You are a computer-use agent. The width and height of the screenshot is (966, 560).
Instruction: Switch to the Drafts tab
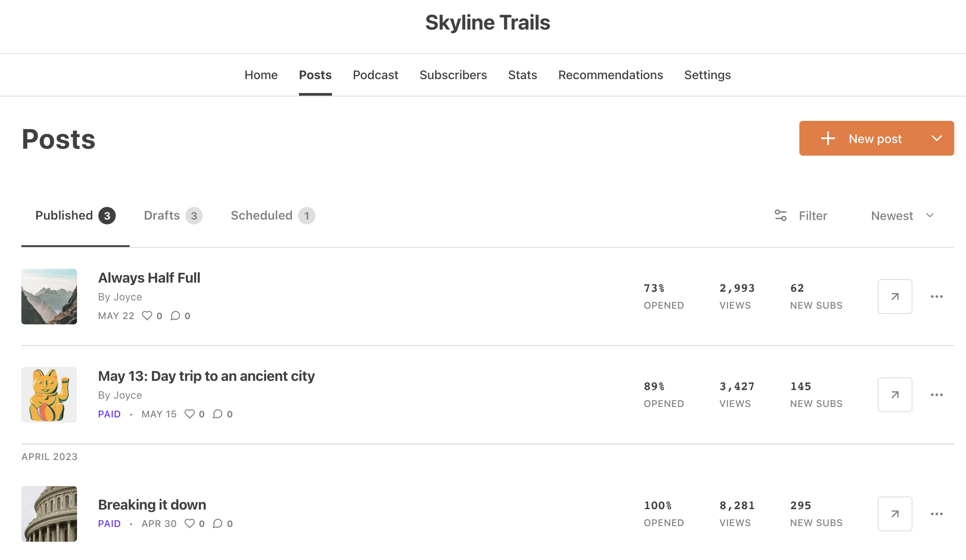(173, 216)
